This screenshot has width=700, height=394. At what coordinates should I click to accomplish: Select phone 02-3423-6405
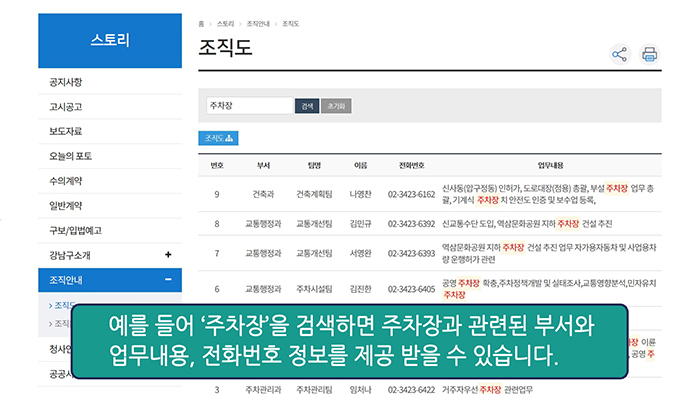pyautogui.click(x=411, y=289)
